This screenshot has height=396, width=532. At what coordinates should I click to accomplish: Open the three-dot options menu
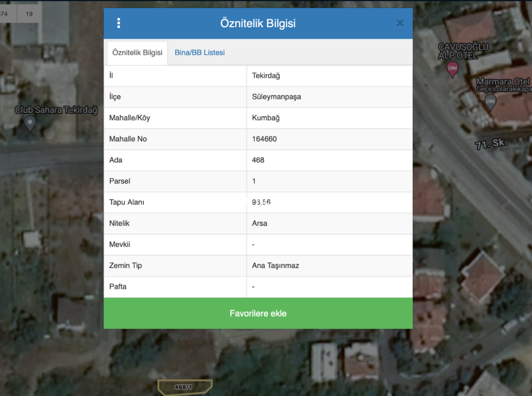(118, 23)
